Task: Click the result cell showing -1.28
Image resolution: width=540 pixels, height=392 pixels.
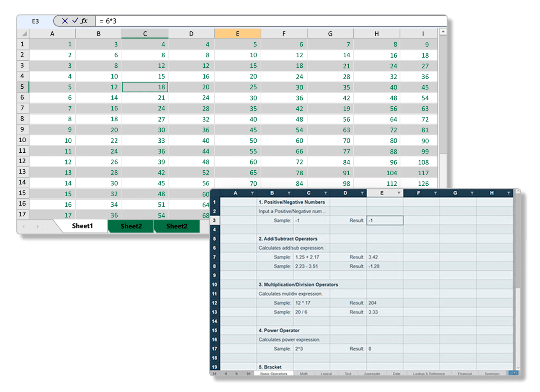Action: pyautogui.click(x=385, y=266)
